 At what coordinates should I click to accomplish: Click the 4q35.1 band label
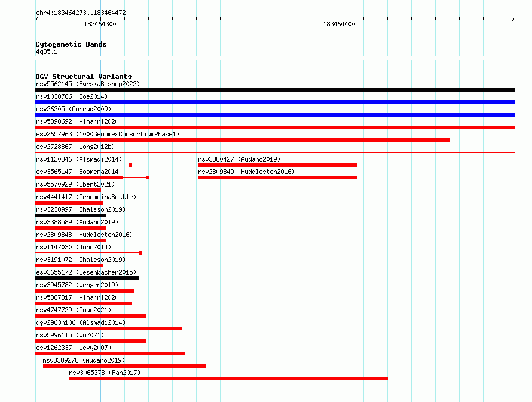[x=47, y=51]
